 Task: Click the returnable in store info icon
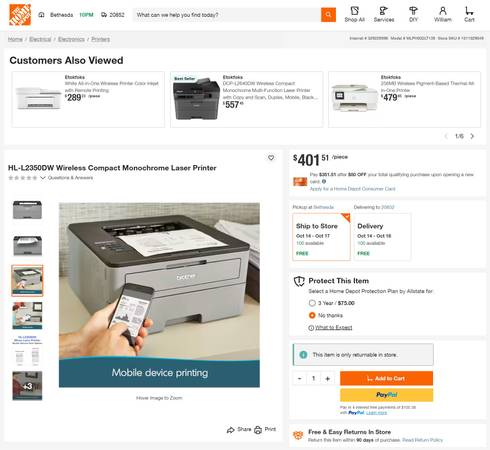tap(303, 355)
